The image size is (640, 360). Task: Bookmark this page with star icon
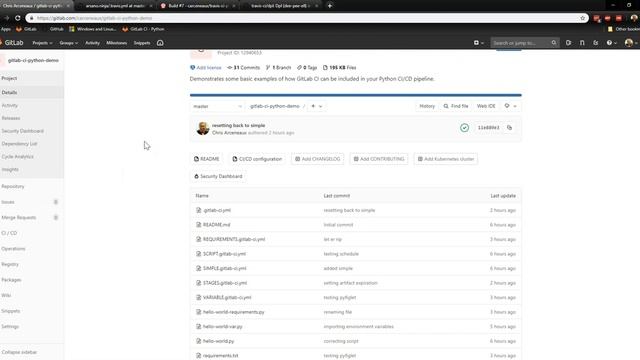tap(582, 18)
